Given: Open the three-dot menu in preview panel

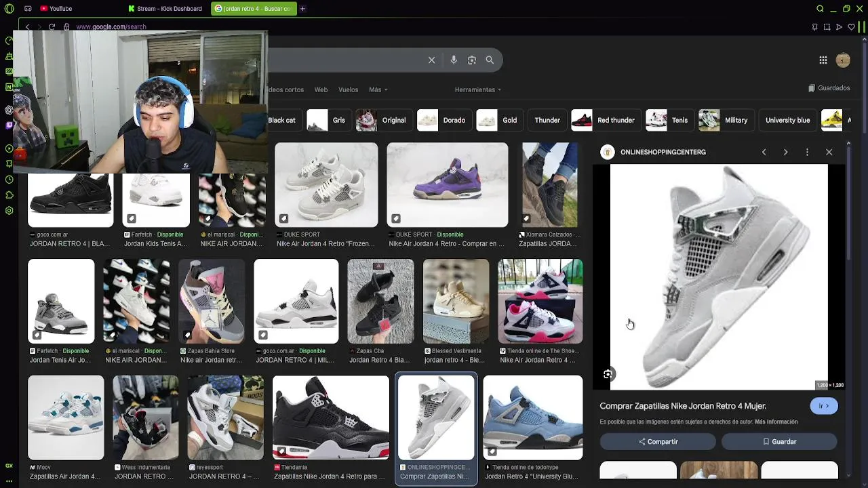Looking at the screenshot, I should (807, 152).
